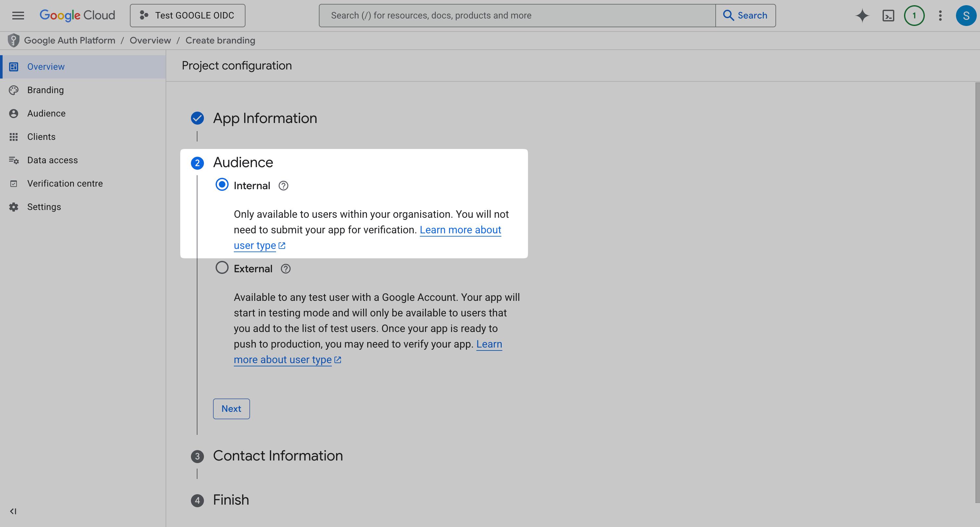Open the notifications bell showing 1
The height and width of the screenshot is (527, 980).
914,15
